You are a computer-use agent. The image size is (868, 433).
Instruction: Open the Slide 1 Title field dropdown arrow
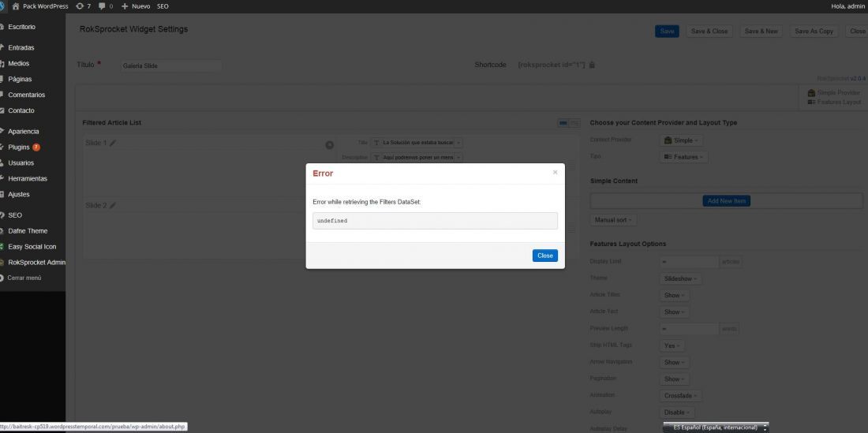coord(459,143)
